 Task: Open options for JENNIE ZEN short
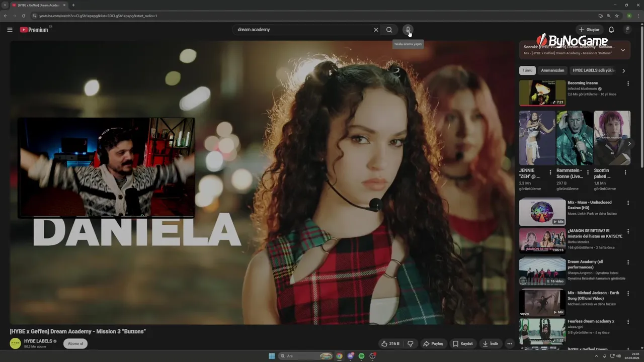click(x=550, y=172)
